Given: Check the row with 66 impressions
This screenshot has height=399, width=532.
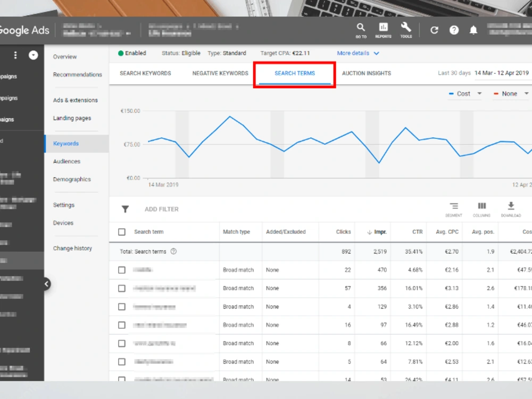Looking at the screenshot, I should (x=122, y=343).
